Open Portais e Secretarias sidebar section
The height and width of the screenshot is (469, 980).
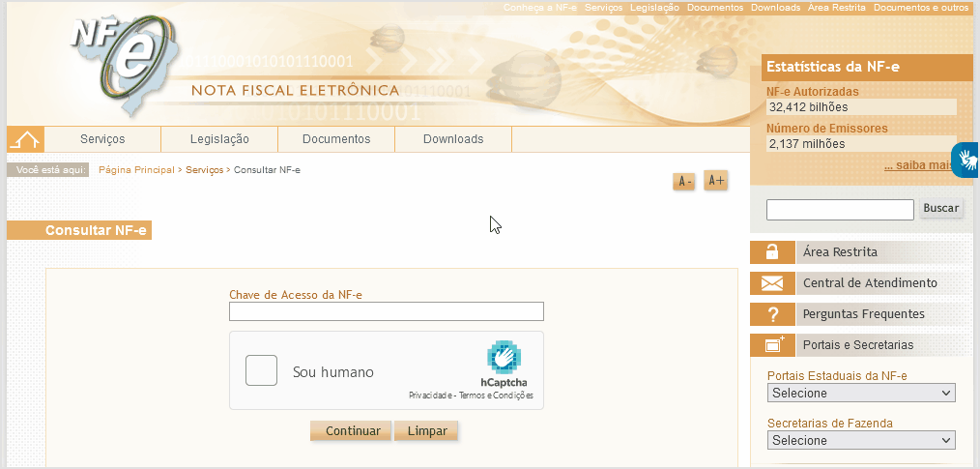tap(858, 344)
